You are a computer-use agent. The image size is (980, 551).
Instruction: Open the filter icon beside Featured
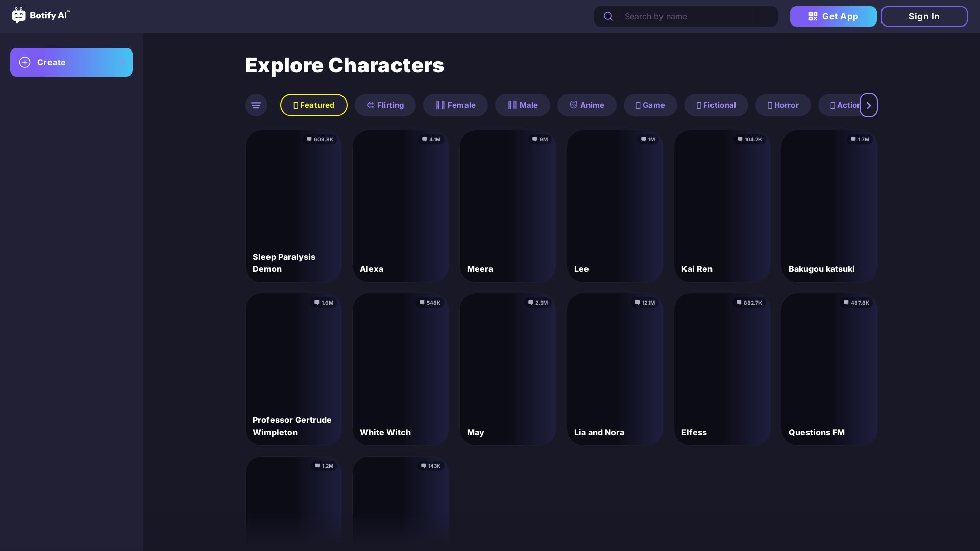(x=256, y=105)
